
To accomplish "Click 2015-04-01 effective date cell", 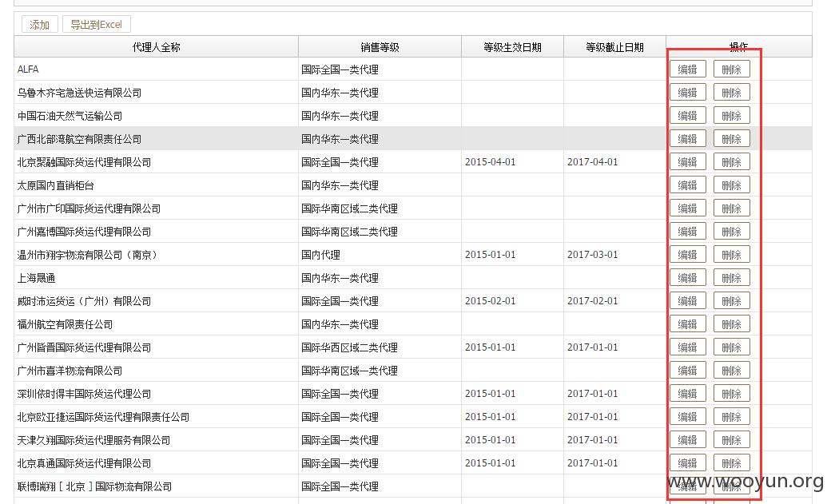I will coord(512,162).
